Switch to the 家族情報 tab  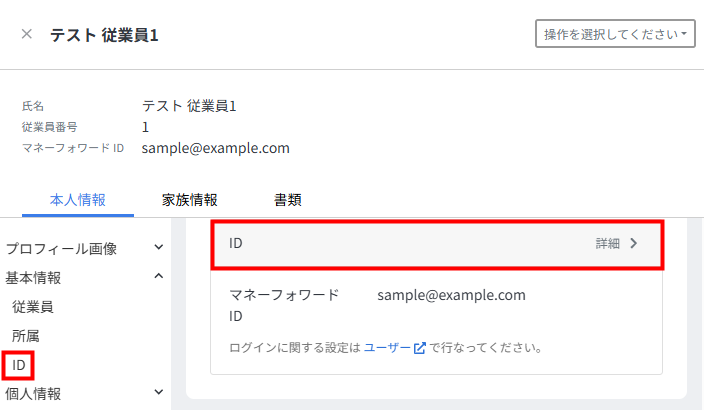[190, 200]
